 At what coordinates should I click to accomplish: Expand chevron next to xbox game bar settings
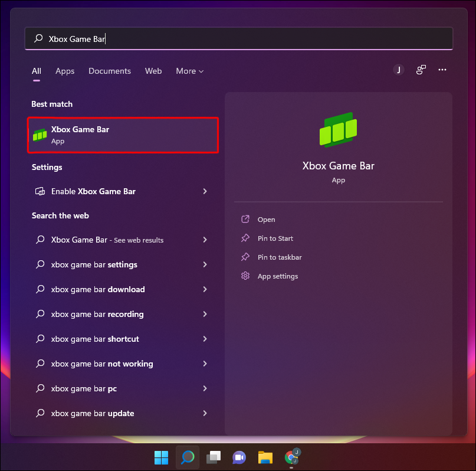point(205,264)
